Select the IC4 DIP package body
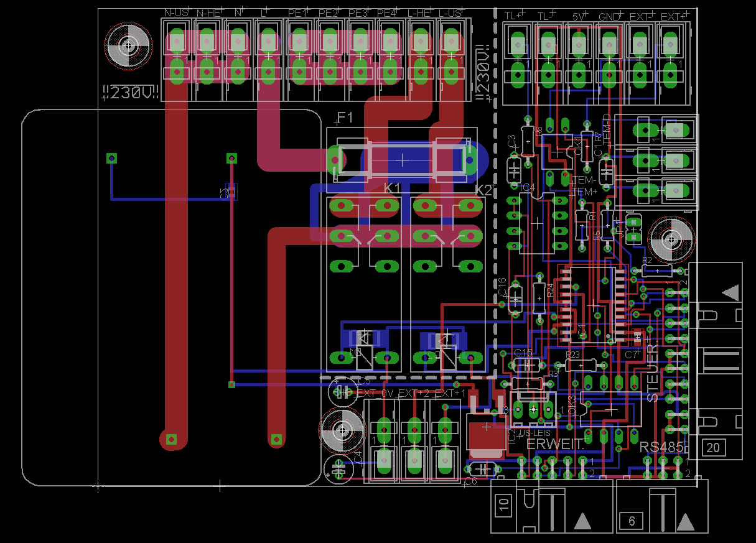 537,223
